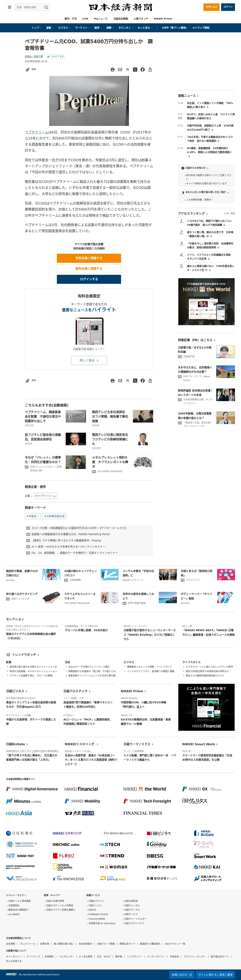The height and width of the screenshot is (980, 241).
Task: Expand the ビジネス navigation dropdown
Action: (x=64, y=28)
